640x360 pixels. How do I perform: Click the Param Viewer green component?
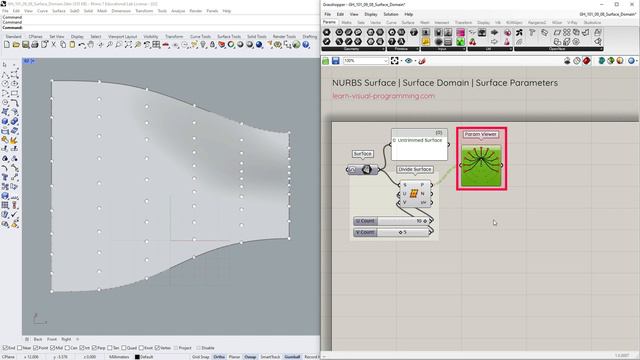click(x=481, y=165)
